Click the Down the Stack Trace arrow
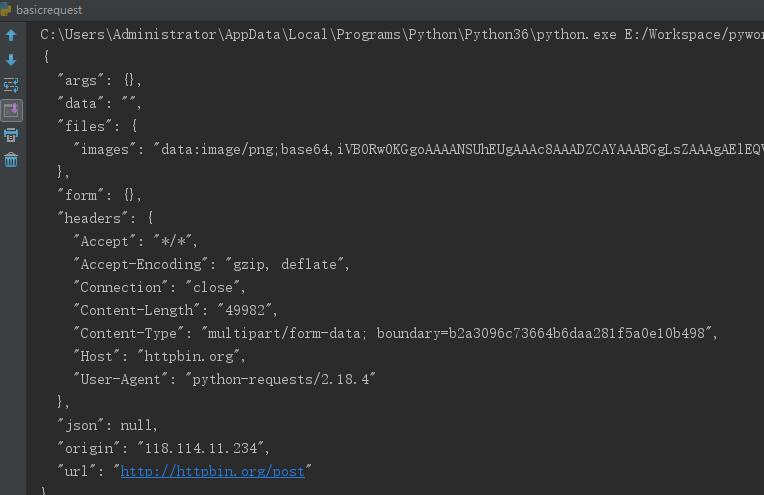 (x=11, y=60)
